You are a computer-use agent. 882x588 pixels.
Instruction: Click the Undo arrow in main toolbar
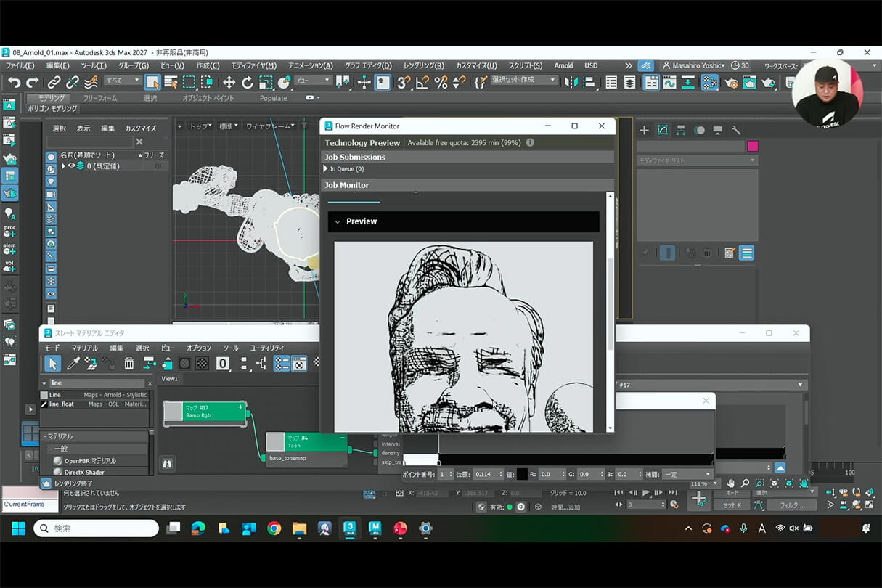pos(15,82)
